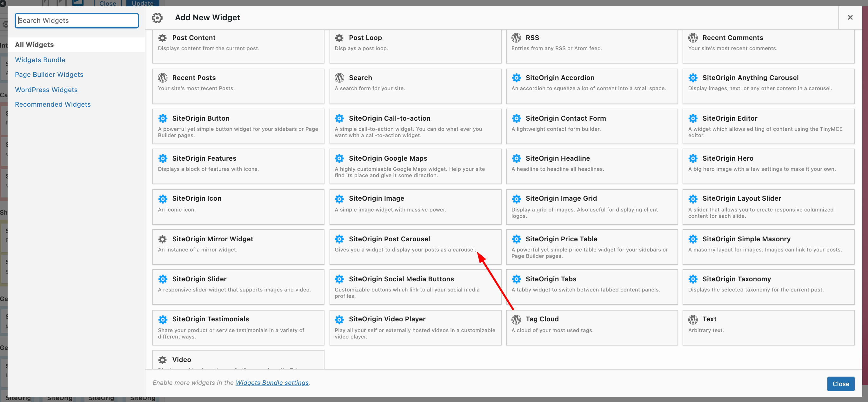Close the widget picker with the Close button
Image resolution: width=868 pixels, height=402 pixels.
point(841,384)
